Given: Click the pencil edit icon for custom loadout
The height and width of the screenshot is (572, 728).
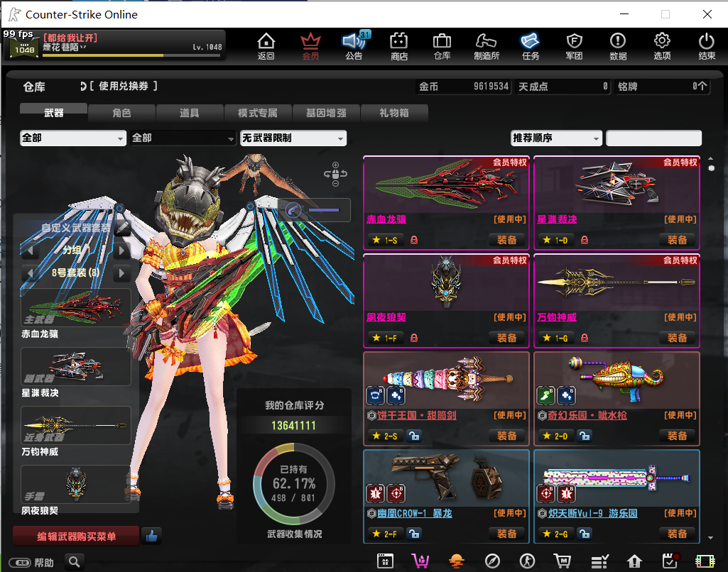Looking at the screenshot, I should pyautogui.click(x=123, y=227).
